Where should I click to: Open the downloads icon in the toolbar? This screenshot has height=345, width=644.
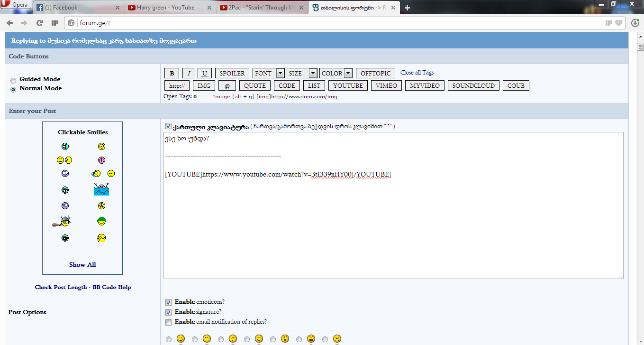point(635,23)
